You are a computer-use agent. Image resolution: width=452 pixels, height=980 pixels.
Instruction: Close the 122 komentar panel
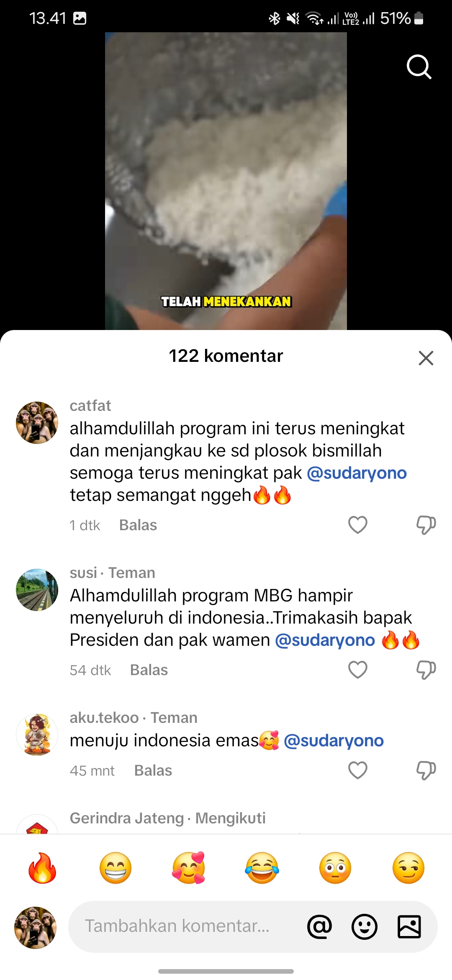pyautogui.click(x=426, y=358)
